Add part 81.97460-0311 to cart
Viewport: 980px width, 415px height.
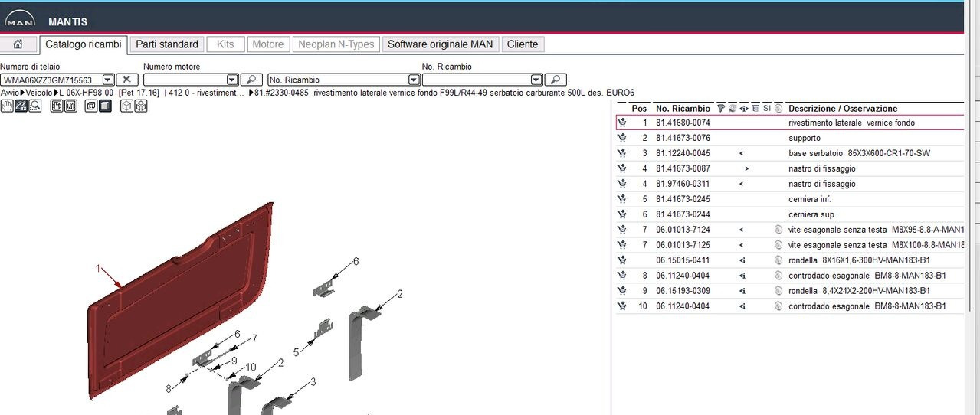pyautogui.click(x=622, y=184)
